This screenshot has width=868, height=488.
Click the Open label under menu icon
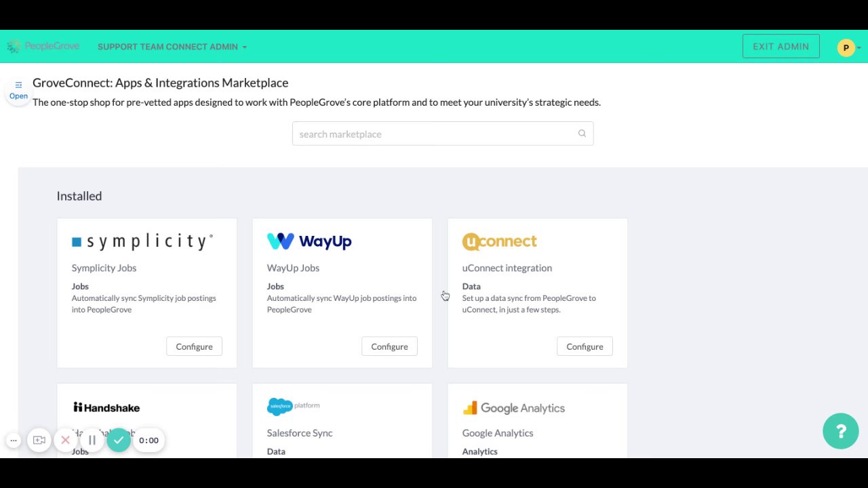[18, 96]
